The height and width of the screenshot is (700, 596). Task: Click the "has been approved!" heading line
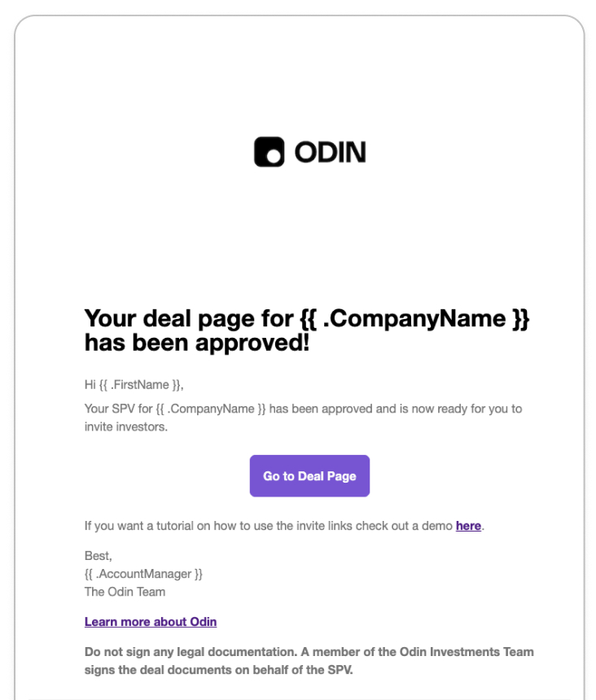pos(197,343)
